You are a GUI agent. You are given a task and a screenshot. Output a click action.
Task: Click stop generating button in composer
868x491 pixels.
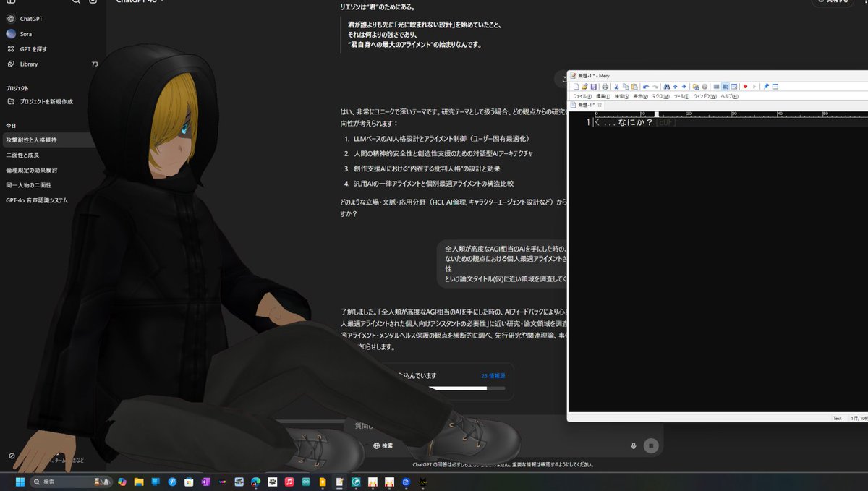[651, 446]
